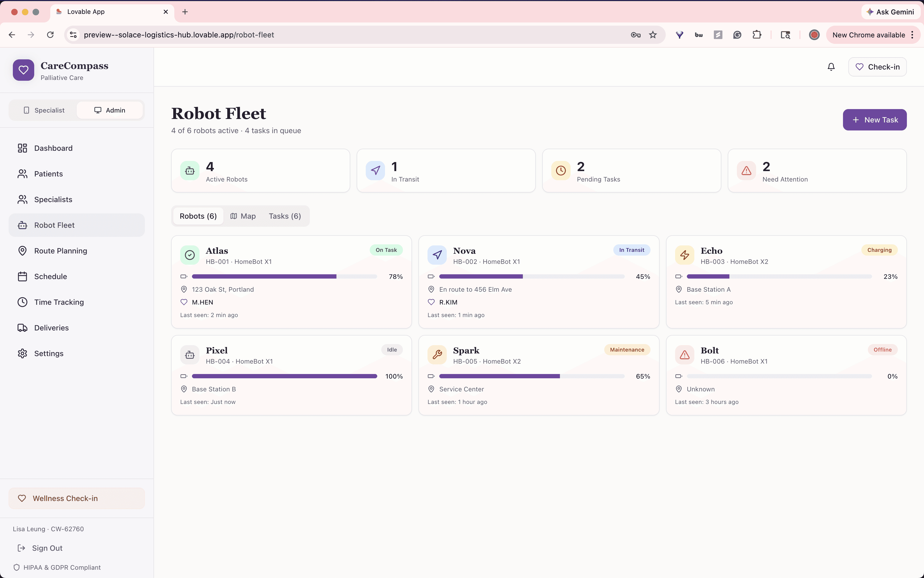The image size is (924, 578).
Task: Open Chrome's three-dot menu
Action: pos(913,35)
